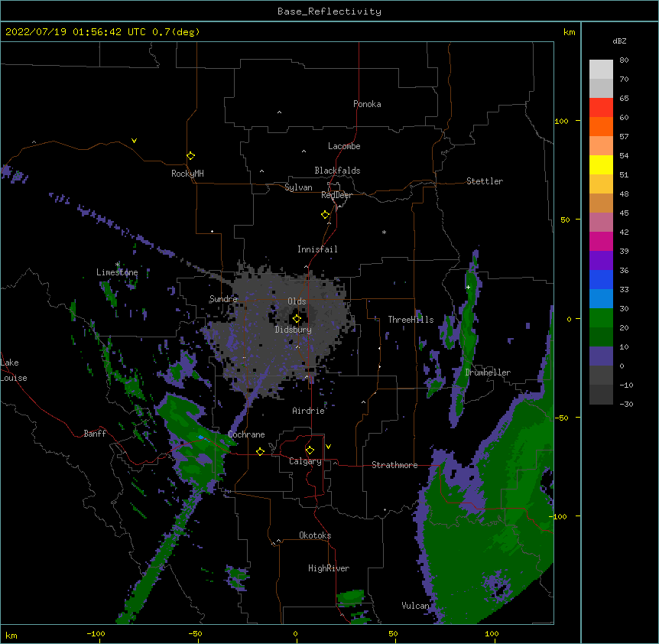Select the purple swatch between 39 and 36
Viewport: 659px width, 644px height.
[x=601, y=261]
